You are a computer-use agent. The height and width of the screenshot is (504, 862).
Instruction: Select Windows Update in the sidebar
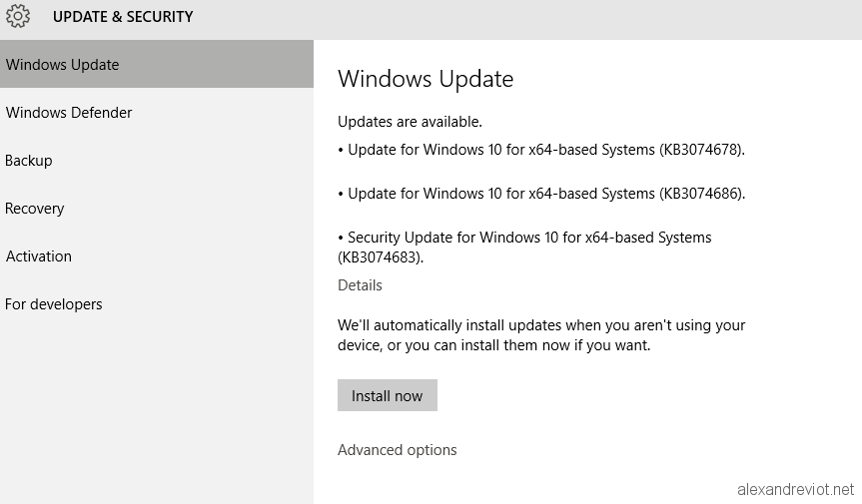click(x=157, y=64)
